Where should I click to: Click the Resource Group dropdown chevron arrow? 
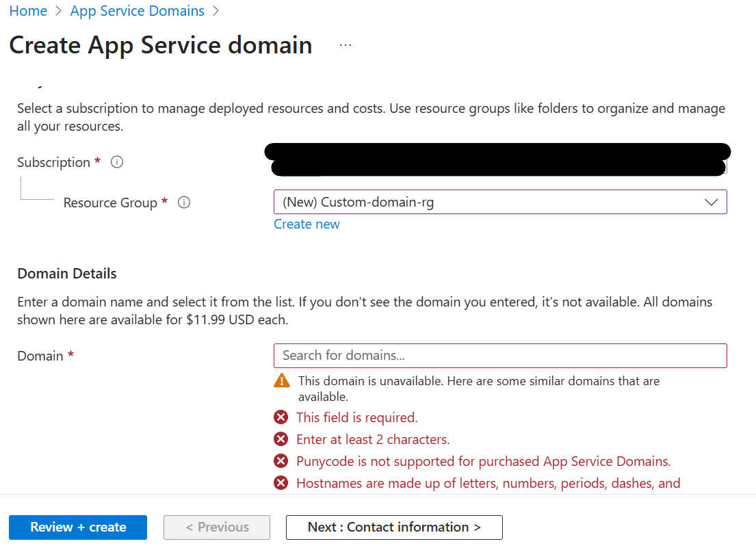click(x=711, y=203)
